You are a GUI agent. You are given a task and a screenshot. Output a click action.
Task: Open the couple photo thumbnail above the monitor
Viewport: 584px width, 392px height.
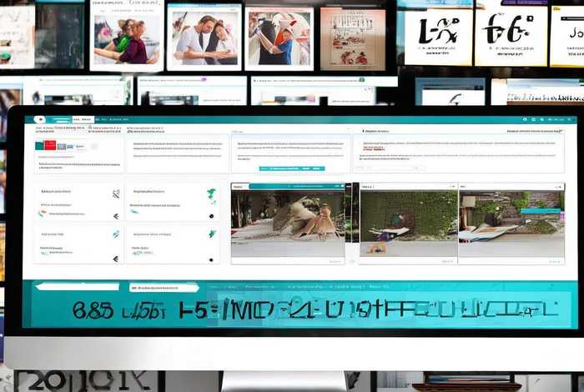[204, 38]
